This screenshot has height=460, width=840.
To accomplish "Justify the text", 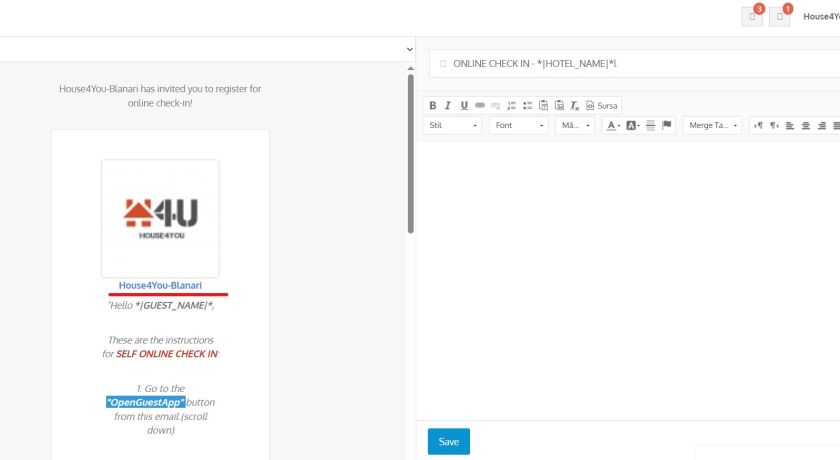I will (x=836, y=125).
